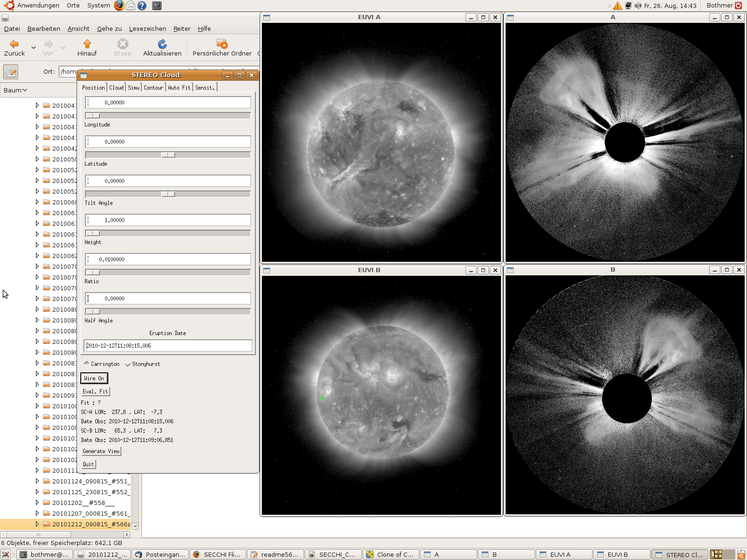This screenshot has height=560, width=747.
Task: Click the Generate View button
Action: coord(101,451)
